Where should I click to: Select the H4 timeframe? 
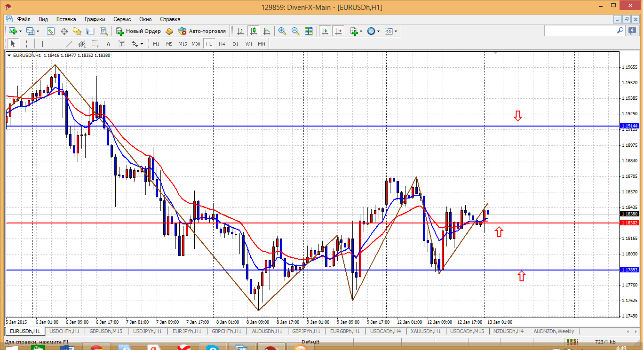click(x=222, y=44)
